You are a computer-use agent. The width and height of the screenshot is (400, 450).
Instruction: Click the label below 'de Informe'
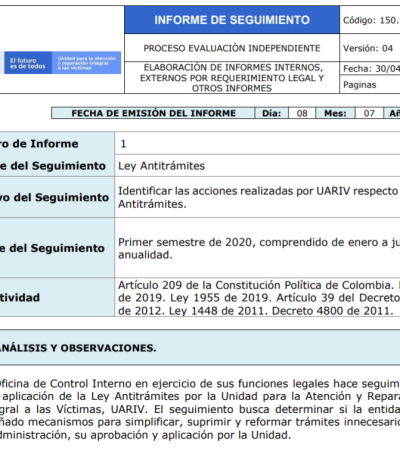(x=53, y=166)
